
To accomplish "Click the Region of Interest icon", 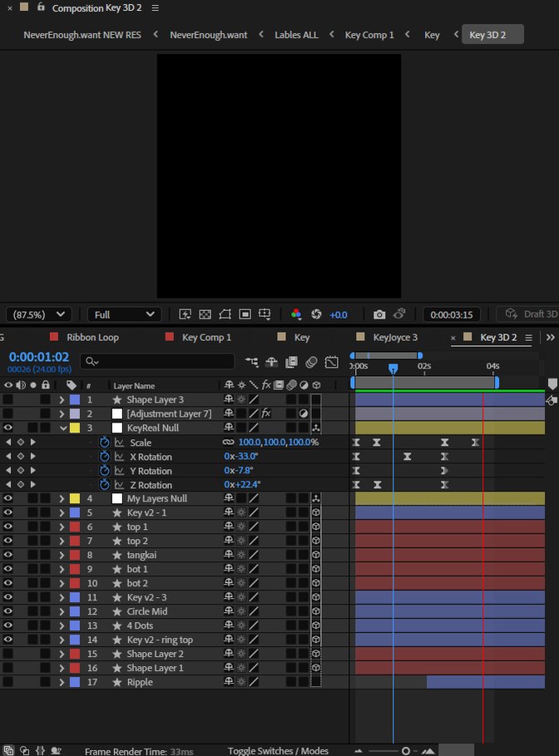I will (x=245, y=314).
